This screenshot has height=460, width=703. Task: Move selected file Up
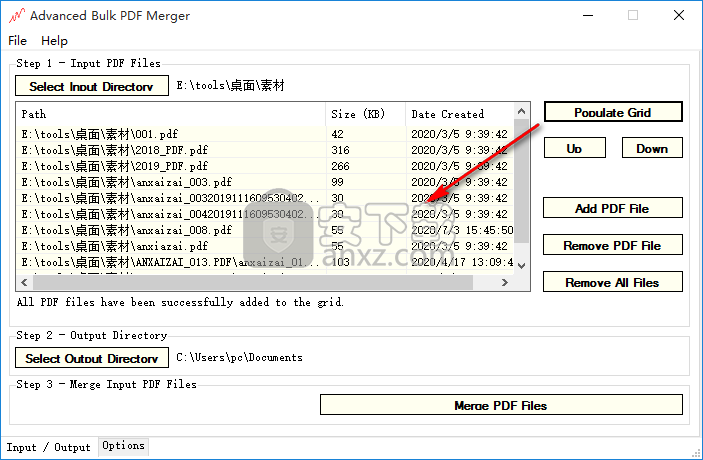(x=575, y=148)
